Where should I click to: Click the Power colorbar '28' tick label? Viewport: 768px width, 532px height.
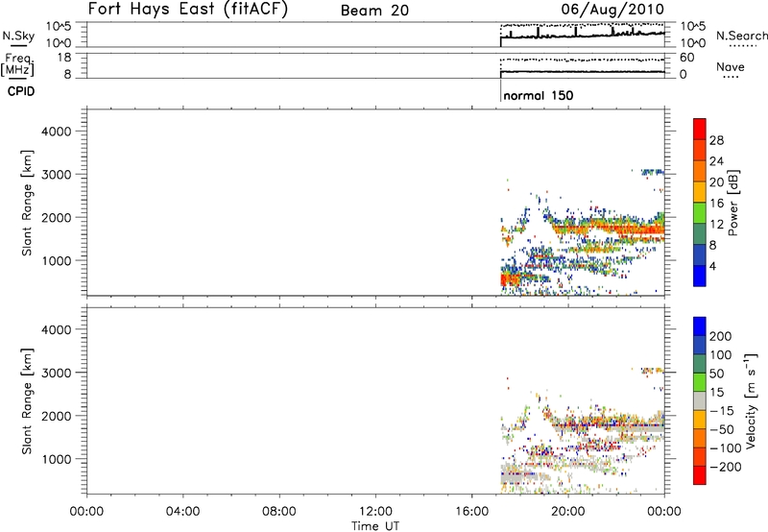coord(716,140)
